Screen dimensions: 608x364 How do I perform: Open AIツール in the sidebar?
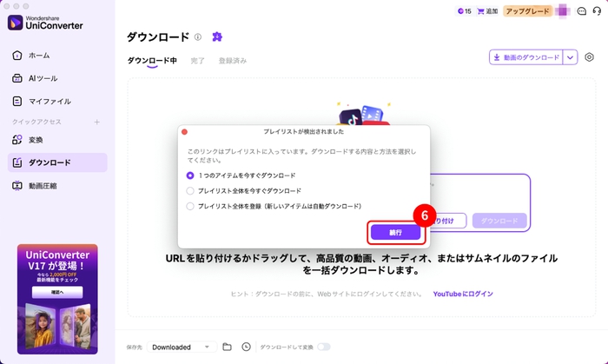coord(44,78)
